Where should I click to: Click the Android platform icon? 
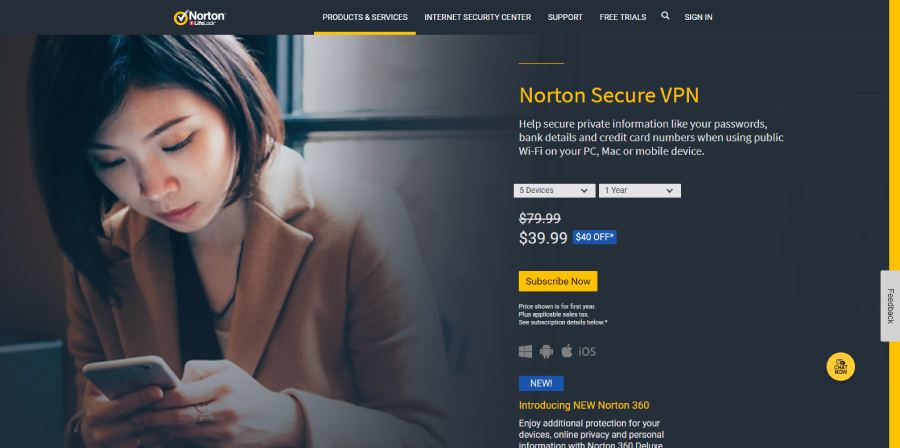pos(546,352)
